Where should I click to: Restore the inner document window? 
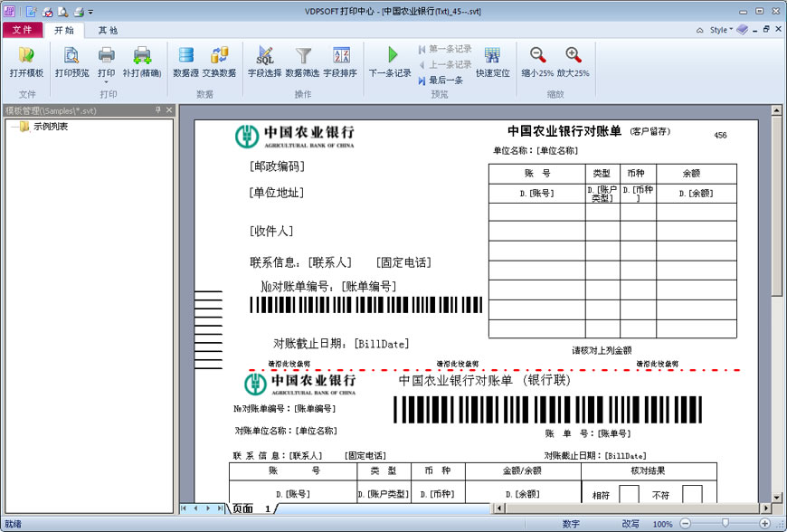click(766, 30)
